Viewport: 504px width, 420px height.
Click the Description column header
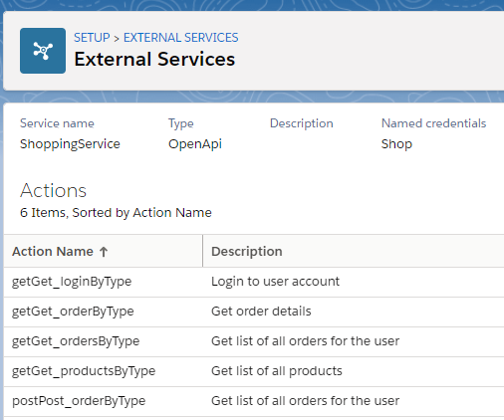coord(247,252)
